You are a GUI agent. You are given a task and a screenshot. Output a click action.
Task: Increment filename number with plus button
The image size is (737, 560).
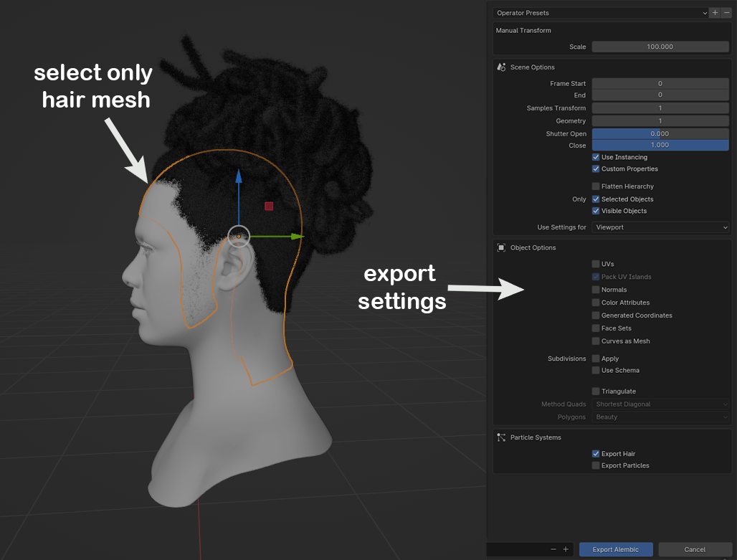click(566, 549)
